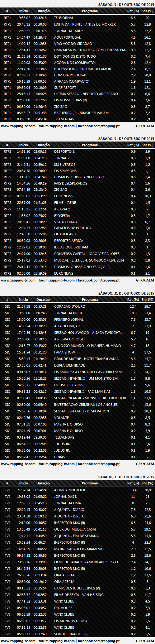This screenshot has width=155, height=644.
Task: Click DESPORTO 2 row in RTP2 table
Action: pyautogui.click(x=77, y=151)
